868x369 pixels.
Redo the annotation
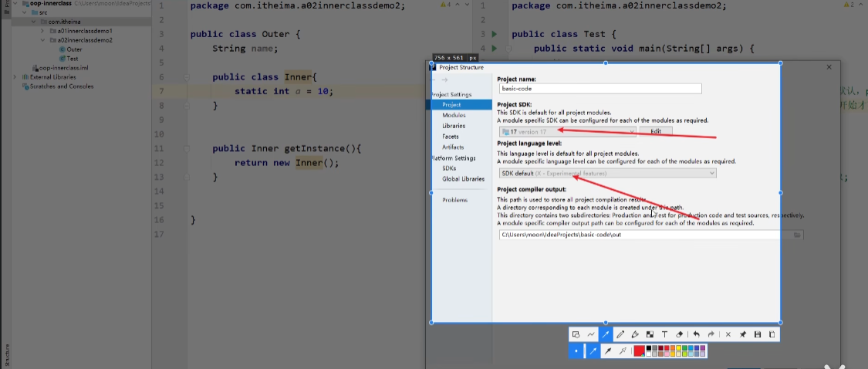click(x=711, y=334)
